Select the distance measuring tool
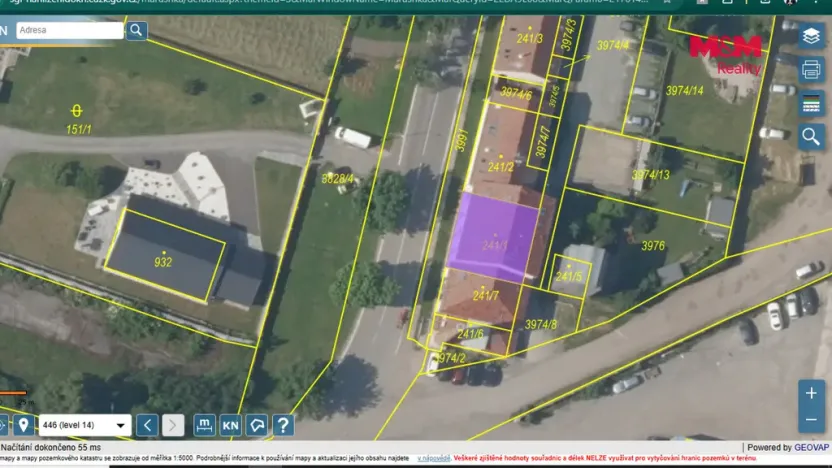Image resolution: width=832 pixels, height=468 pixels. click(x=204, y=425)
